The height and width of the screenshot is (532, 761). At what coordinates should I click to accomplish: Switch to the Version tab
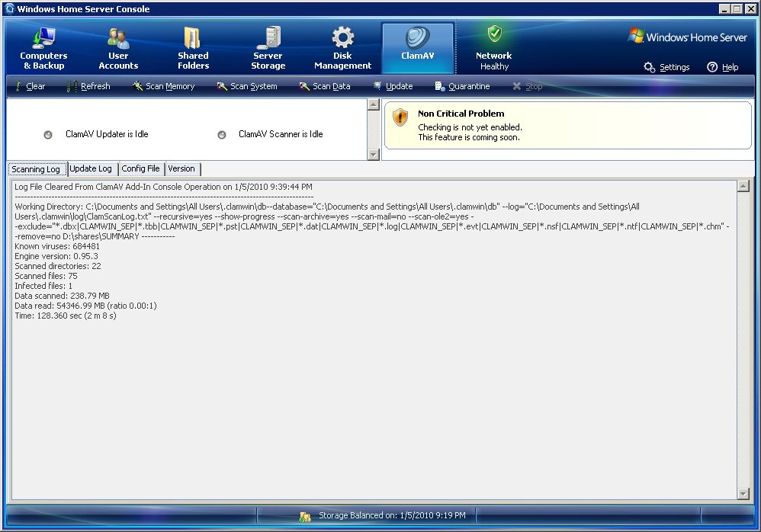(181, 168)
